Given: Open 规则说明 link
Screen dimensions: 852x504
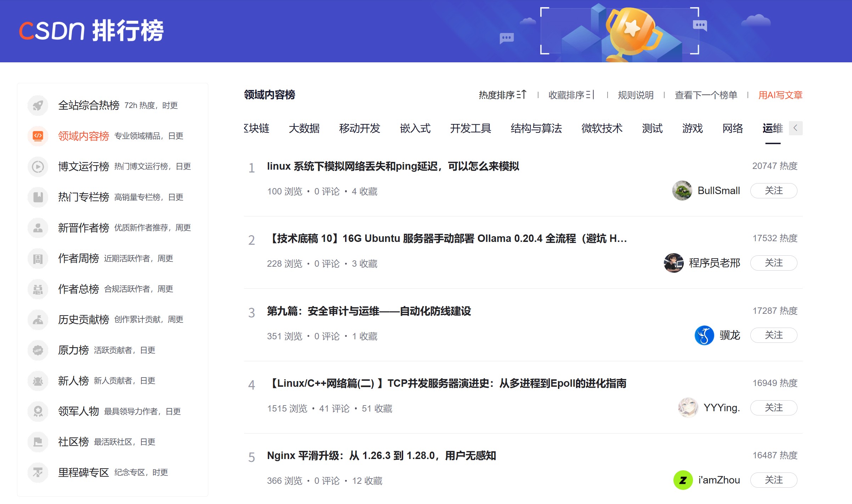Looking at the screenshot, I should (x=636, y=95).
